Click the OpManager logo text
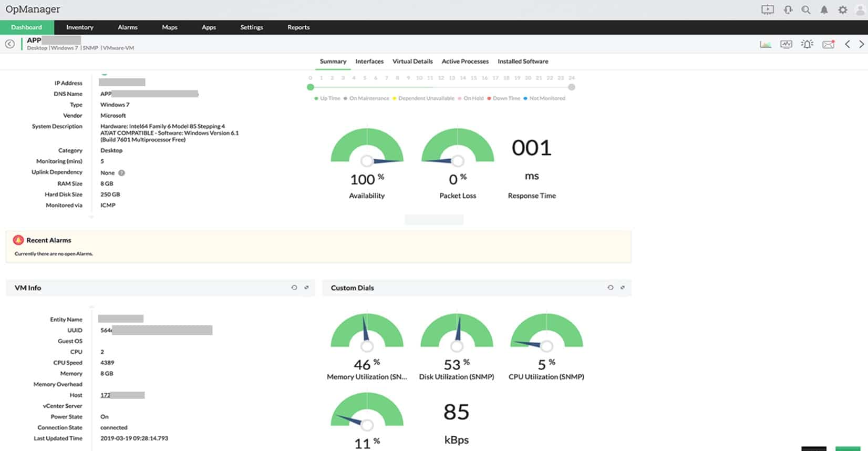The image size is (868, 451). click(33, 9)
